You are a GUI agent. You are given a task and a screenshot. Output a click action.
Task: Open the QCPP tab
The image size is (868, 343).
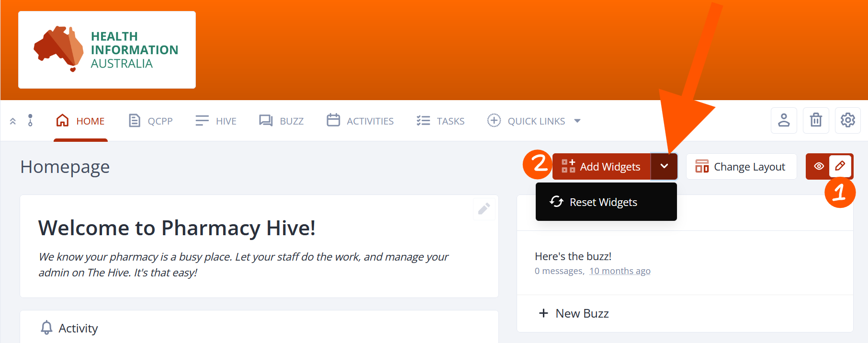pyautogui.click(x=150, y=121)
